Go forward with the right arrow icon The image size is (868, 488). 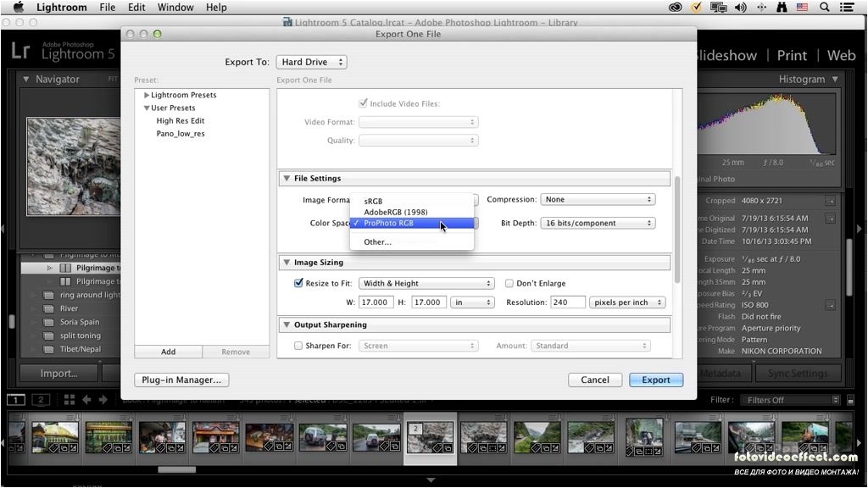pos(103,400)
